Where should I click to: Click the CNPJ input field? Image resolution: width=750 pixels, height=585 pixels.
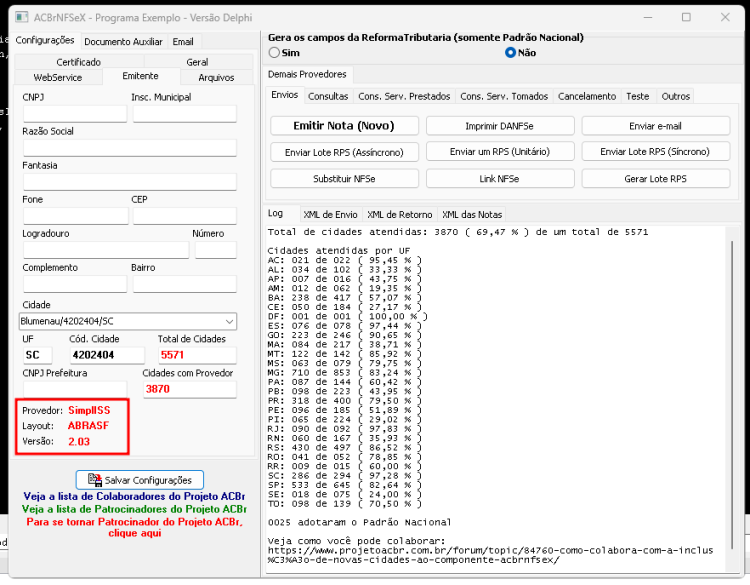coord(75,114)
